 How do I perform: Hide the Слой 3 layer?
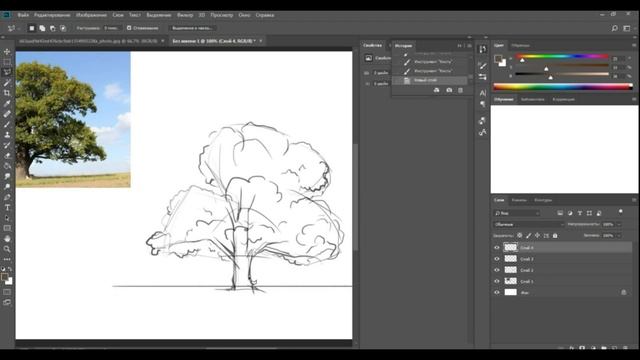[497, 259]
